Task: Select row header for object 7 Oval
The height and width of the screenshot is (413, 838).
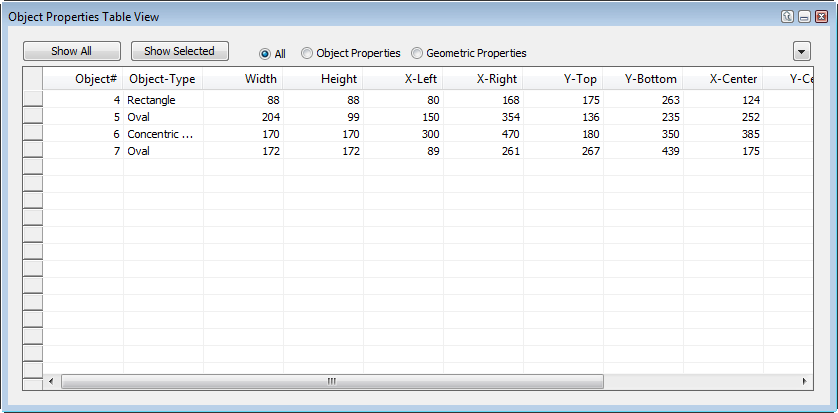Action: click(x=33, y=150)
